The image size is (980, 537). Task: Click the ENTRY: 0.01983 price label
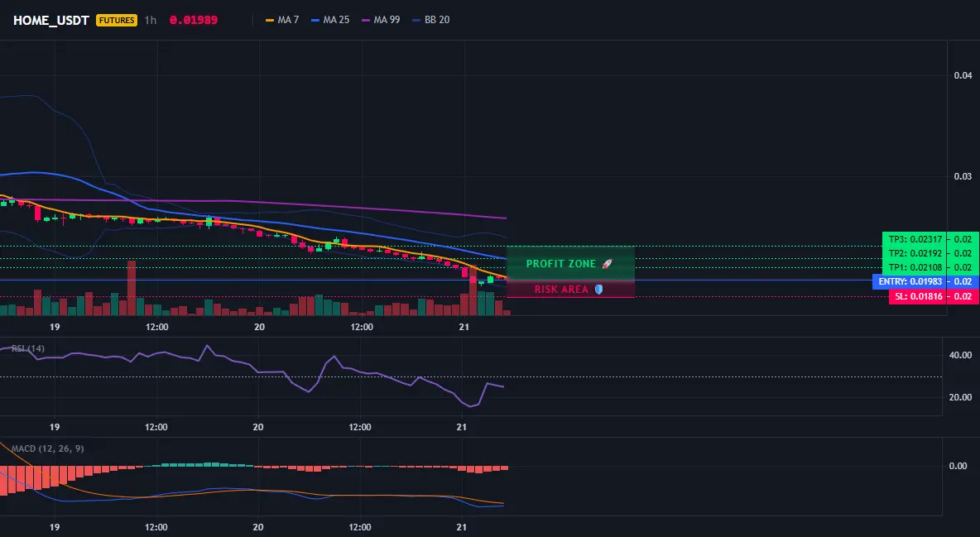[910, 281]
